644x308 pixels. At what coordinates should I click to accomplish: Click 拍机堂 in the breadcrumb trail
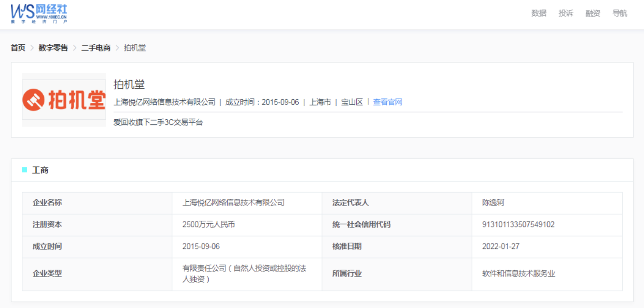point(135,48)
